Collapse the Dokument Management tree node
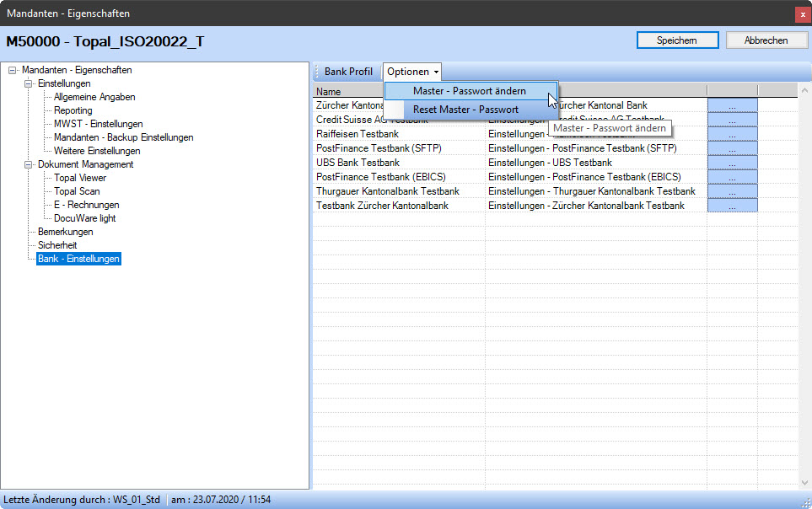The image size is (812, 509). point(29,165)
